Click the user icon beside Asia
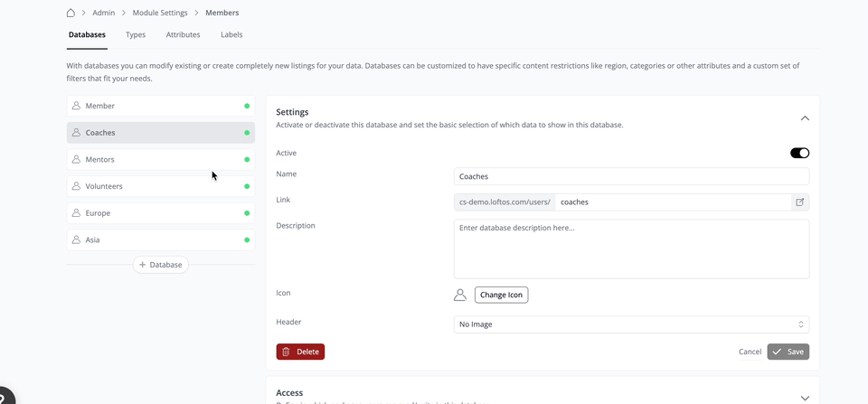 [x=77, y=240]
